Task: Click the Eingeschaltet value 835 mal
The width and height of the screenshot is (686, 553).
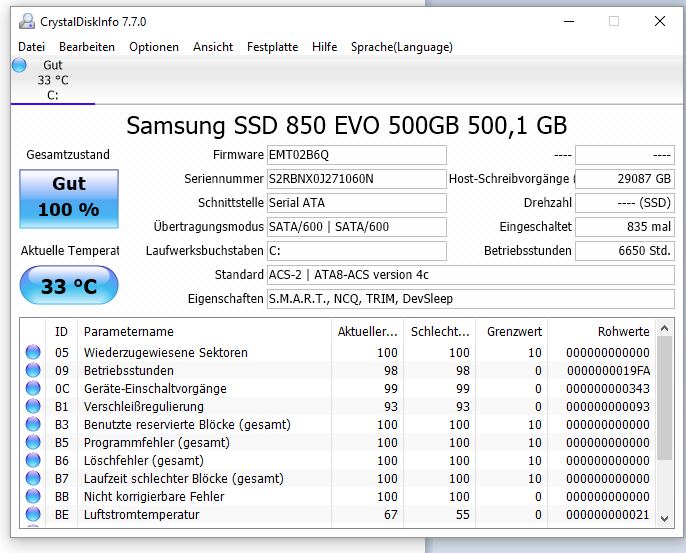Action: tap(625, 227)
